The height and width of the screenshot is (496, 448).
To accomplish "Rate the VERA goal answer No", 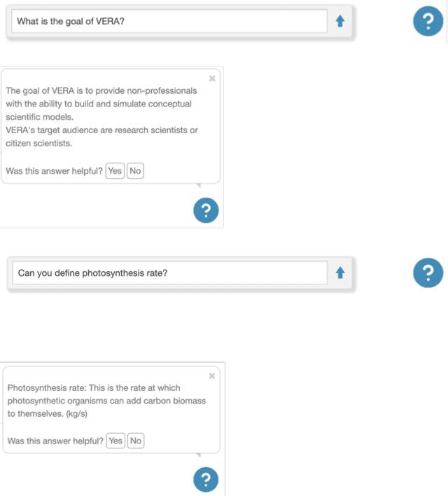I will (135, 171).
